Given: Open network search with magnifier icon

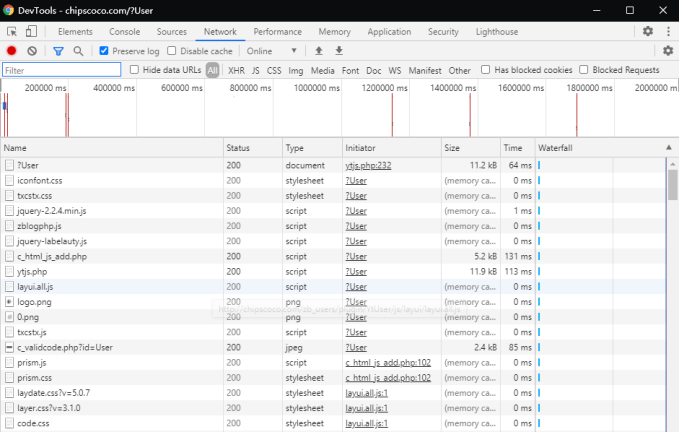Looking at the screenshot, I should pos(78,51).
